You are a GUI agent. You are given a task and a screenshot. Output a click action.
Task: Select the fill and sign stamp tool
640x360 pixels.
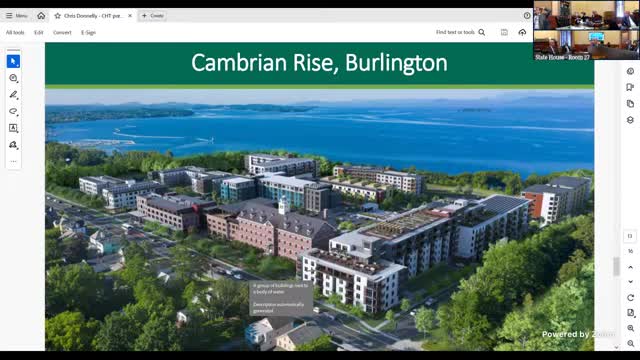tap(13, 145)
